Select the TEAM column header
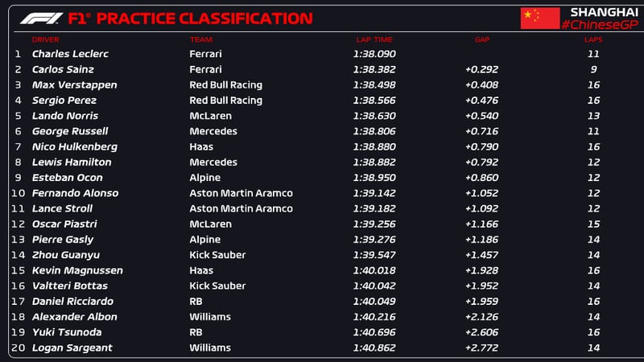The image size is (644, 362). pyautogui.click(x=200, y=39)
